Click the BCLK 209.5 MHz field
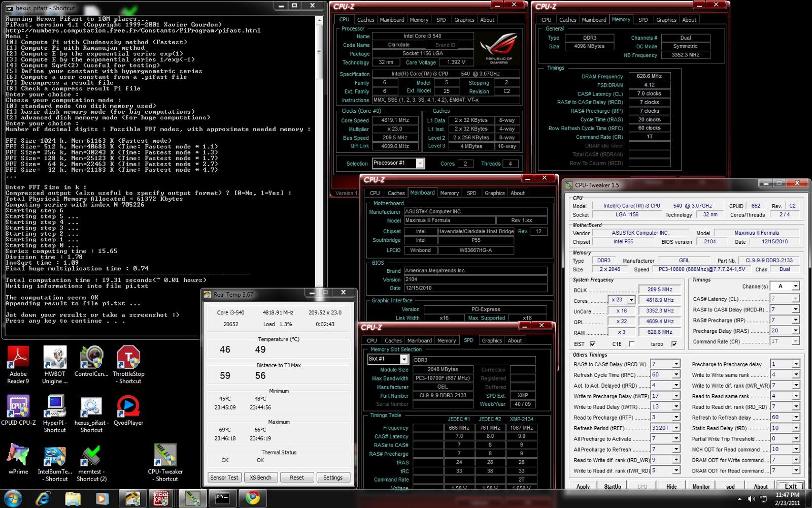 point(660,290)
